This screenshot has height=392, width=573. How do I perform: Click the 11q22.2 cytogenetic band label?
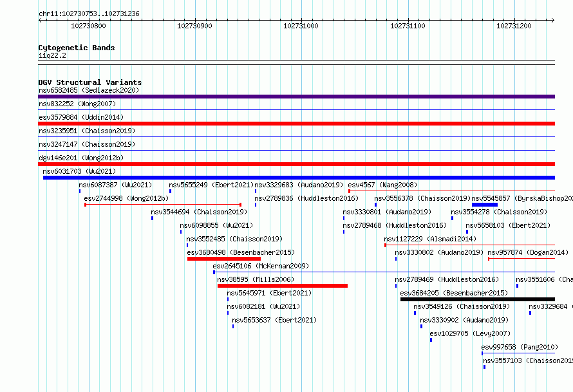point(52,55)
